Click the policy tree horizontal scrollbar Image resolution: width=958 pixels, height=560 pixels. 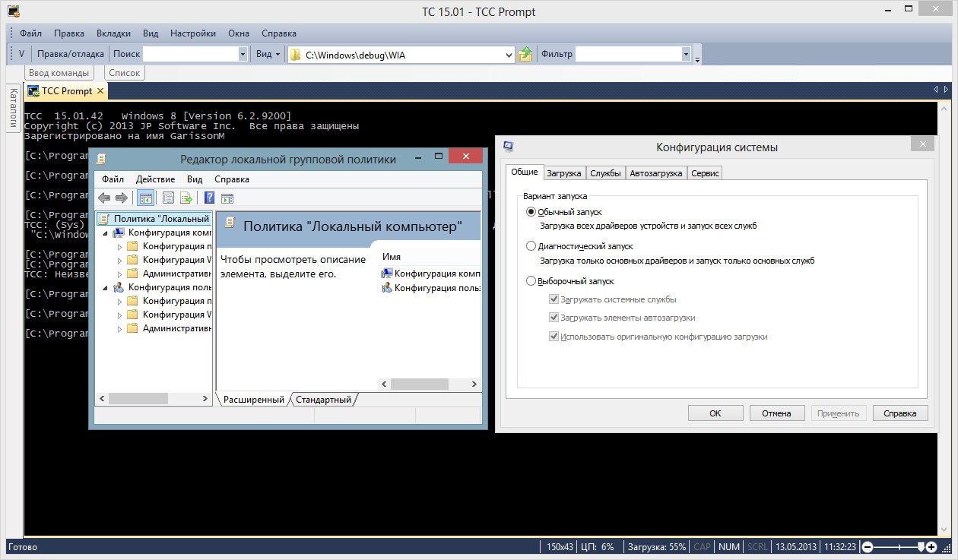pos(153,398)
